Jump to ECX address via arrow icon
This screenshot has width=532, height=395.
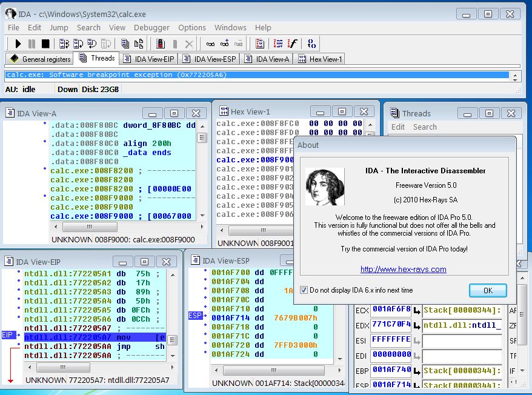pos(417,311)
